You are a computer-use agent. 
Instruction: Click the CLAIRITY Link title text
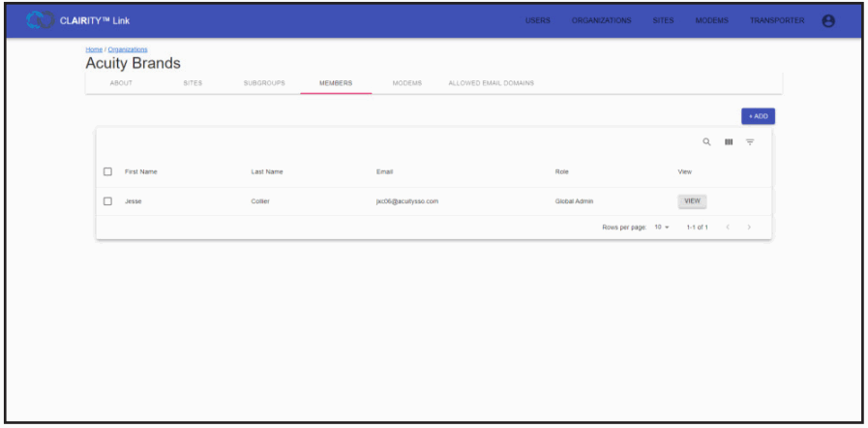95,21
